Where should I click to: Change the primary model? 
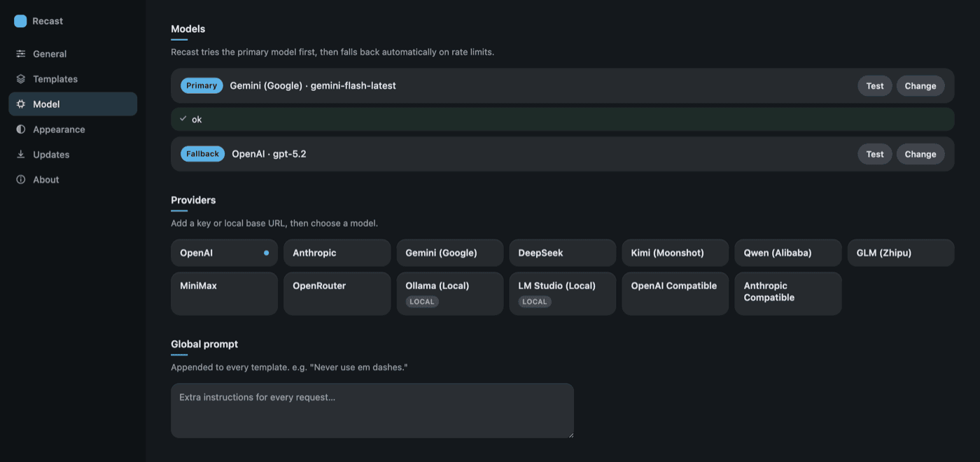pos(920,86)
